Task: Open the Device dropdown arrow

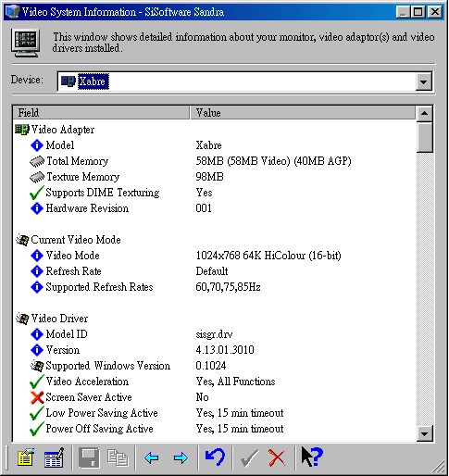Action: [x=423, y=81]
